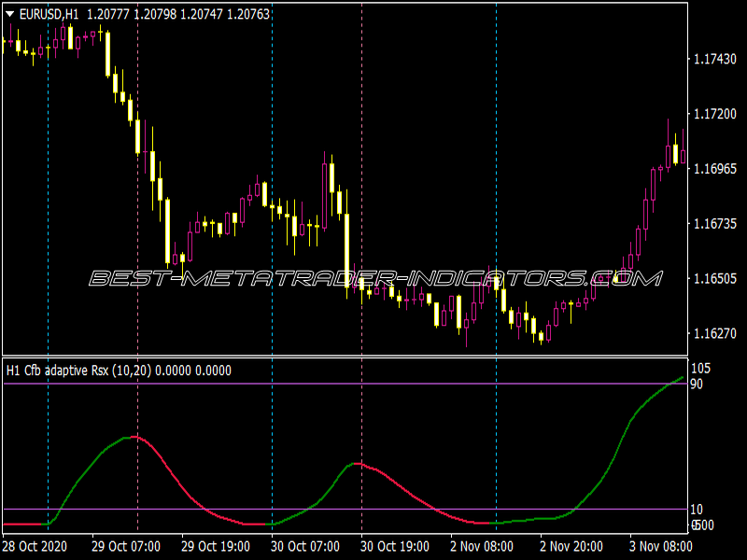Select indicator level 90 label

click(x=697, y=384)
